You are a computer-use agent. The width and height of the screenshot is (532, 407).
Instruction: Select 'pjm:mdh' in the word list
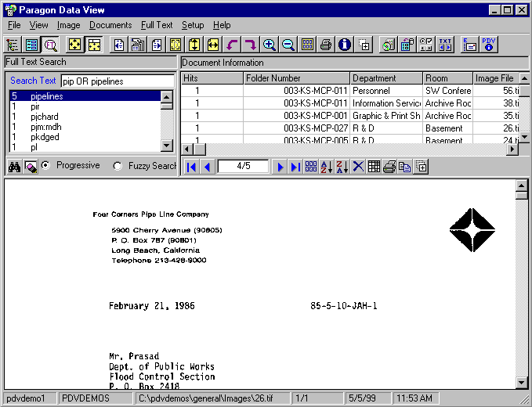(85, 127)
